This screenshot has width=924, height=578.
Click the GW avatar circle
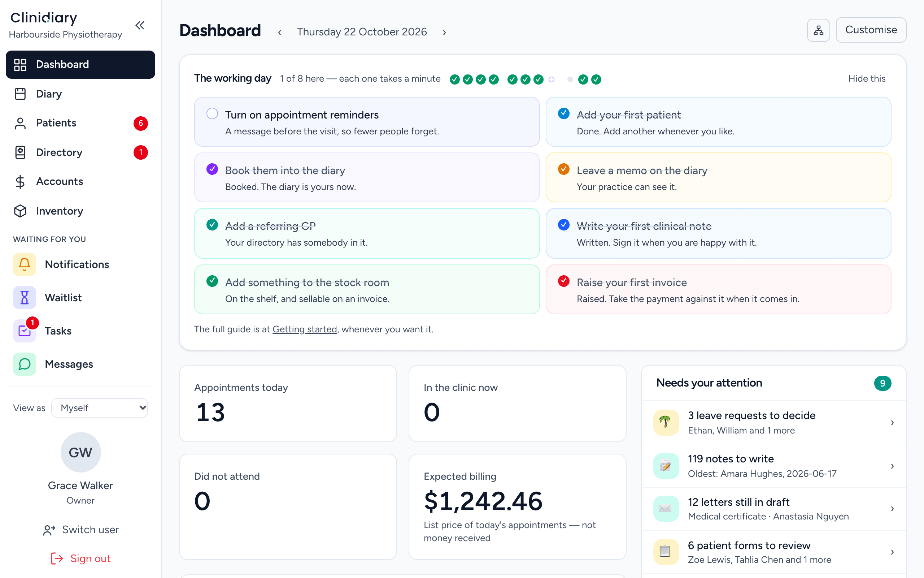click(x=80, y=452)
